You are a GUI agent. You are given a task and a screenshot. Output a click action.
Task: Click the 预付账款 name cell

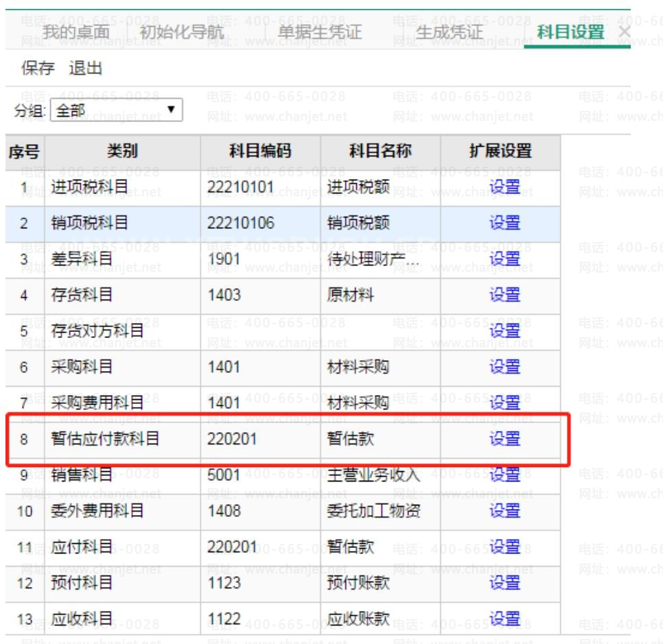point(380,584)
